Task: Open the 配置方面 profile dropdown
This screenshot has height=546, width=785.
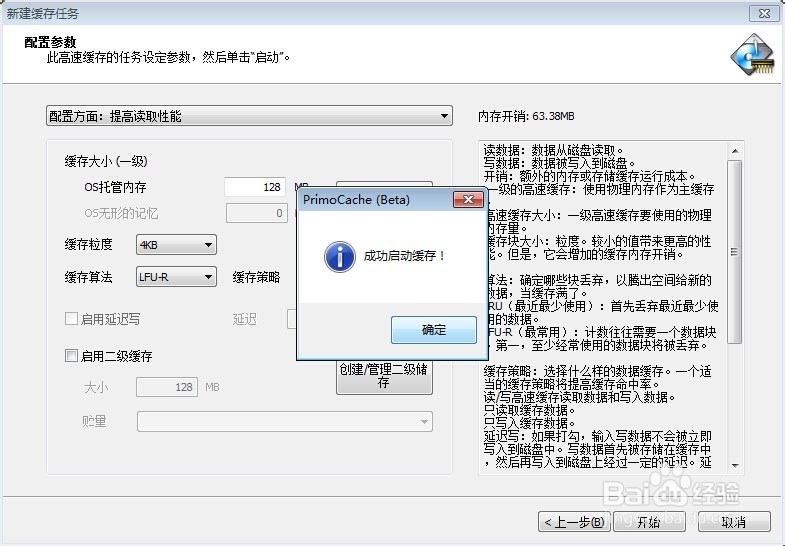Action: click(x=249, y=116)
